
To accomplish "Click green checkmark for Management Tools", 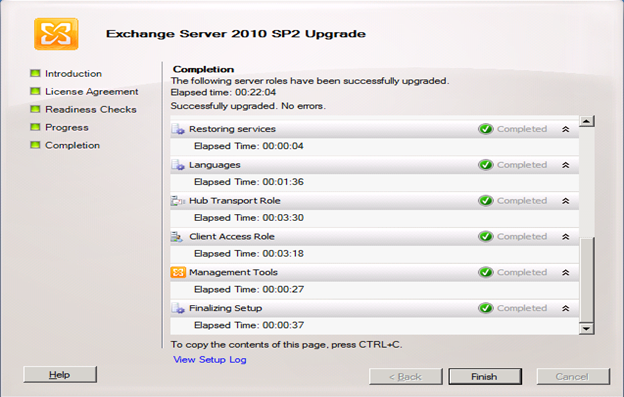I will point(486,272).
